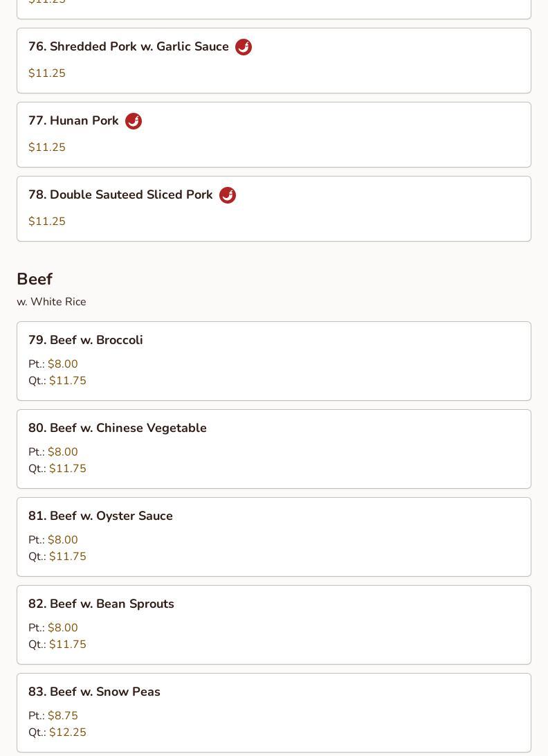Image resolution: width=548 pixels, height=756 pixels.
Task: Open item 76 Shredded Pork w. Garlic Sauce
Action: [x=129, y=47]
